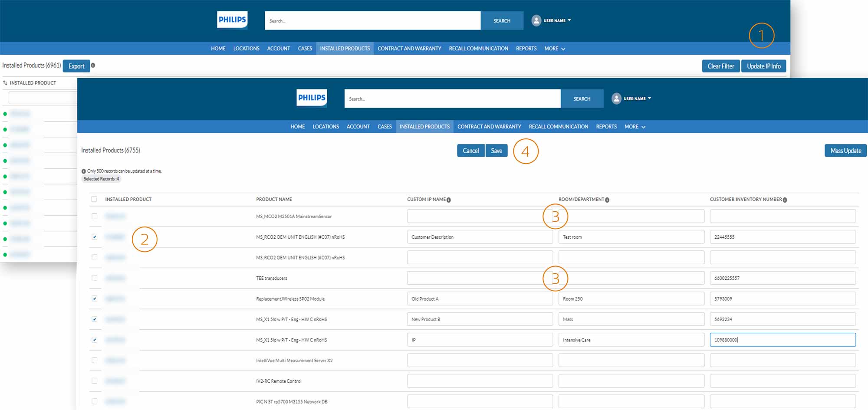
Task: Click the sort icon beside INSTALLED PRODUCT in the back window
Action: click(5, 83)
